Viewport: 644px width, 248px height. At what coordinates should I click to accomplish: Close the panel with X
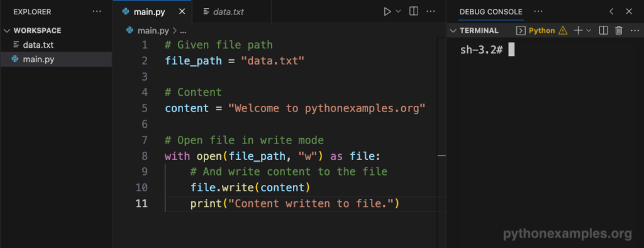629,11
